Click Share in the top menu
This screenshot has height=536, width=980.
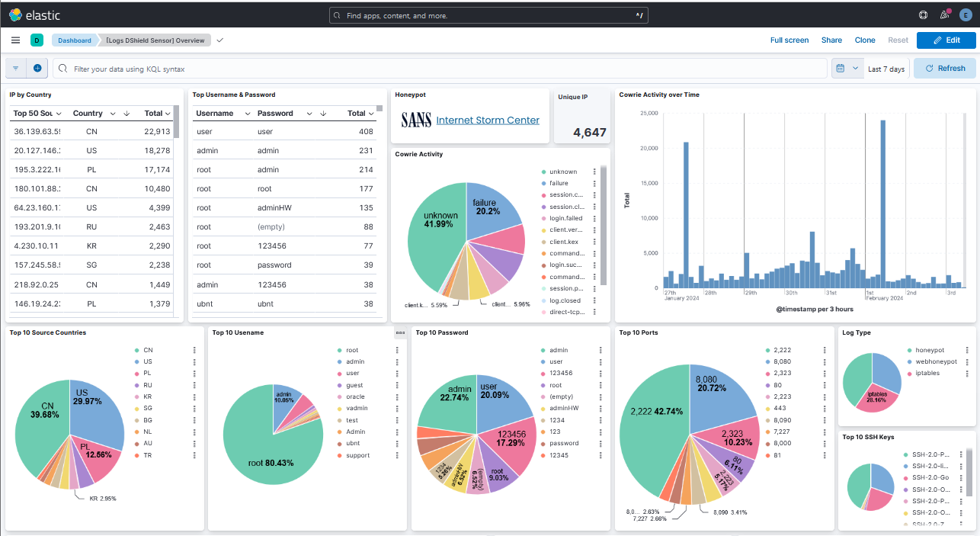tap(831, 40)
